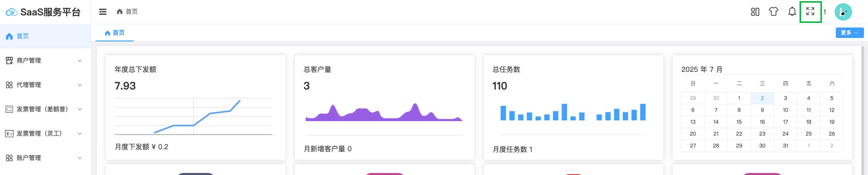The height and width of the screenshot is (175, 868).
Task: Toggle fullscreen mode icon
Action: (810, 12)
